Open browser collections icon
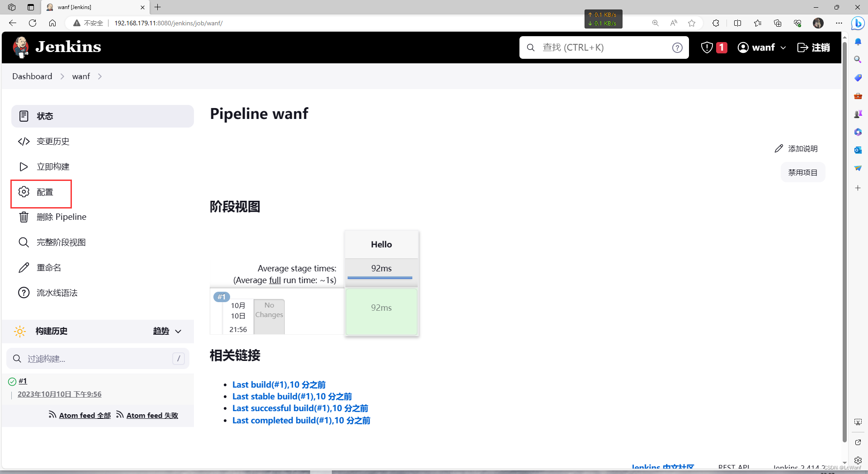Image resolution: width=868 pixels, height=474 pixels. 778,23
